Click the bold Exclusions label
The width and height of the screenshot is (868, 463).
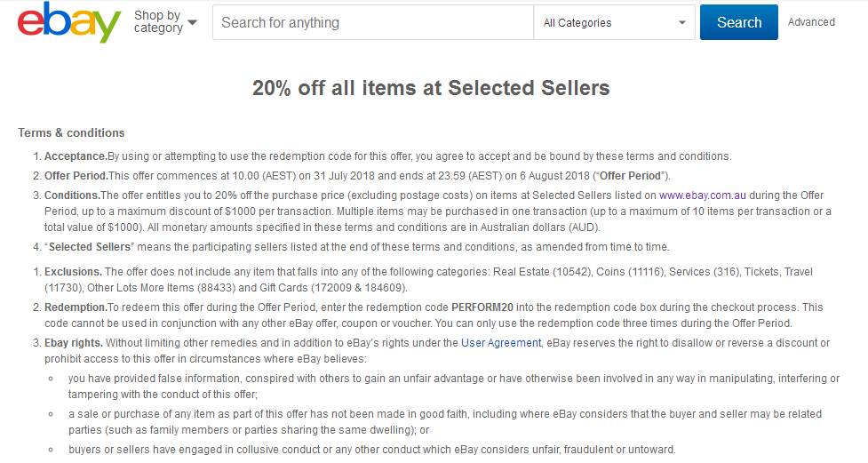[73, 272]
